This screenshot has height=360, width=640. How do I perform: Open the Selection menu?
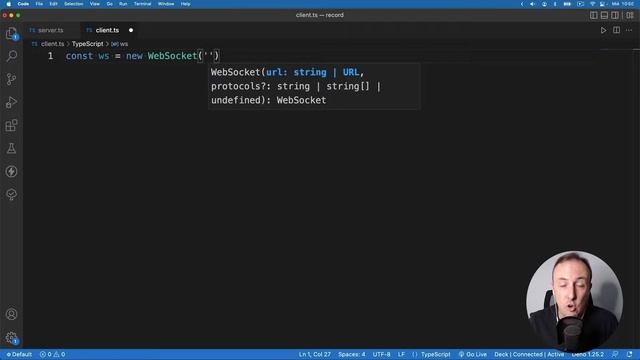pyautogui.click(x=73, y=4)
